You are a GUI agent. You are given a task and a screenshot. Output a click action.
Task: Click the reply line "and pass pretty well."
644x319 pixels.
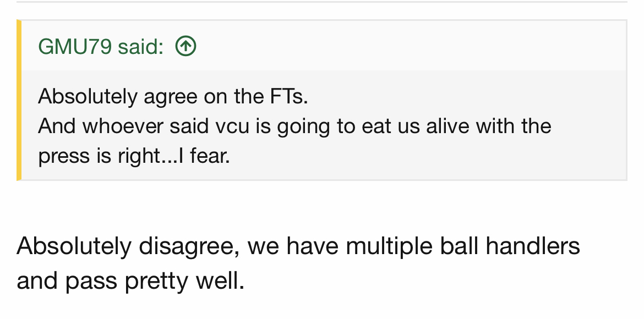point(130,282)
